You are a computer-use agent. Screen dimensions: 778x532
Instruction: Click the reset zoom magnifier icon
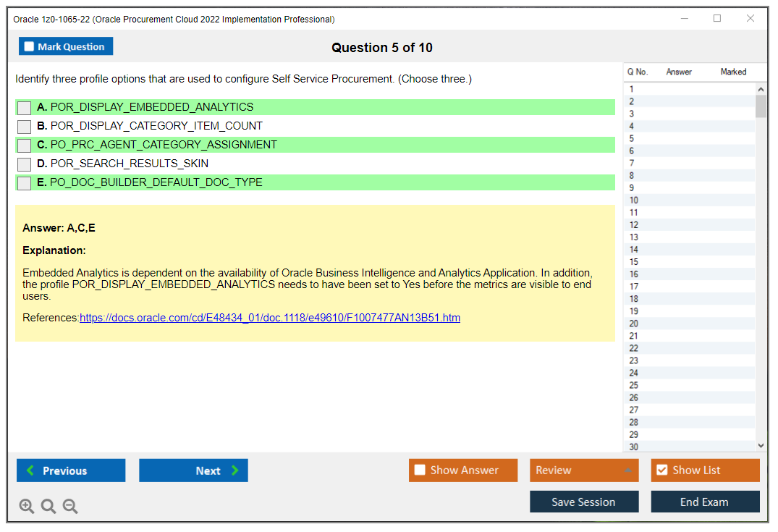pyautogui.click(x=48, y=506)
